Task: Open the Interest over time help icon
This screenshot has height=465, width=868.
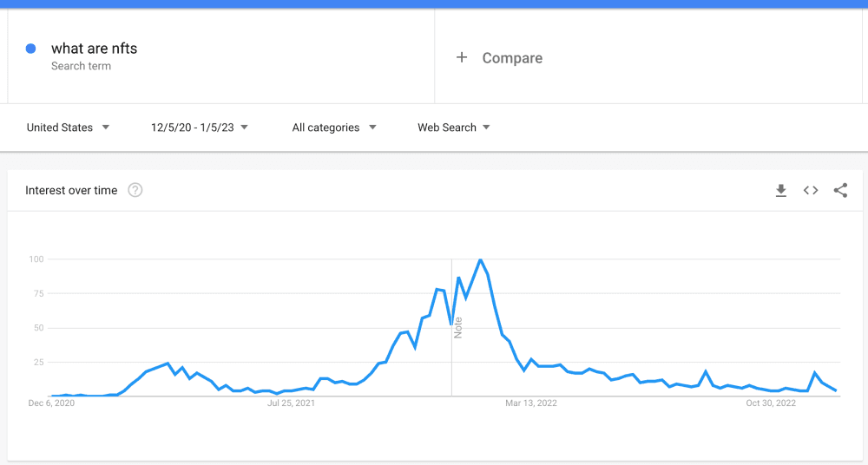Action: pos(135,191)
